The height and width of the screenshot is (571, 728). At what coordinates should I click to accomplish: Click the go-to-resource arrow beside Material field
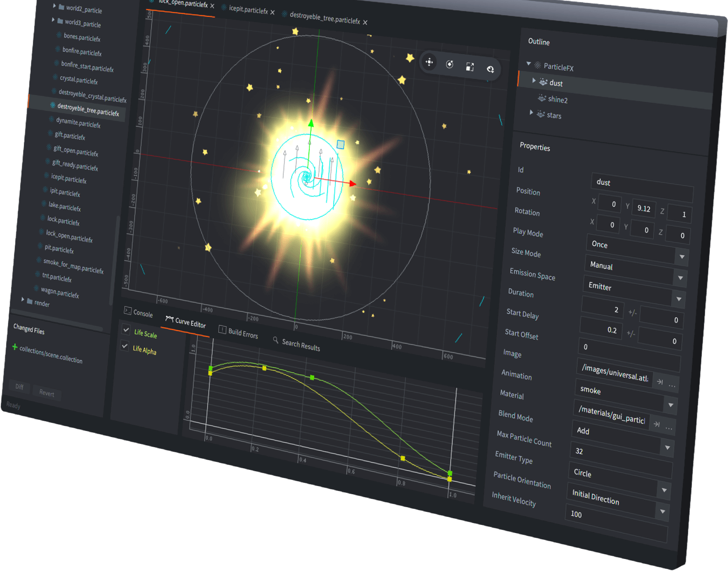pos(657,424)
